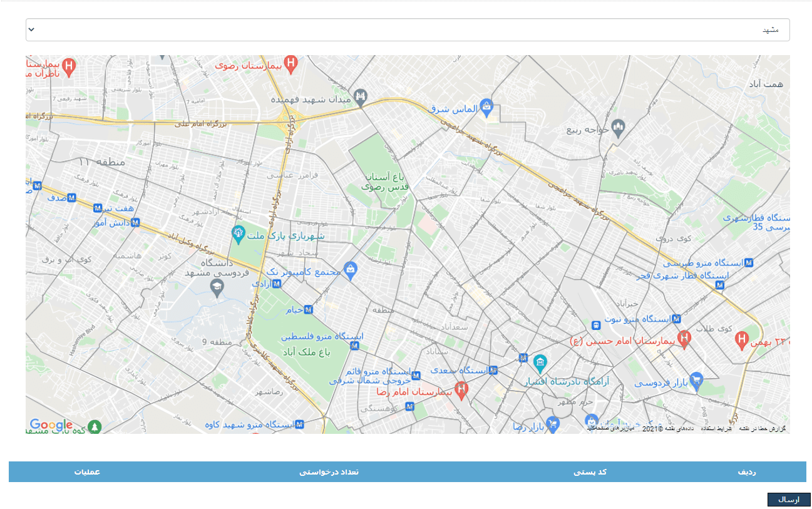The width and height of the screenshot is (812, 509).
Task: Click the بازار فردوسی shopping marker
Action: tap(696, 380)
